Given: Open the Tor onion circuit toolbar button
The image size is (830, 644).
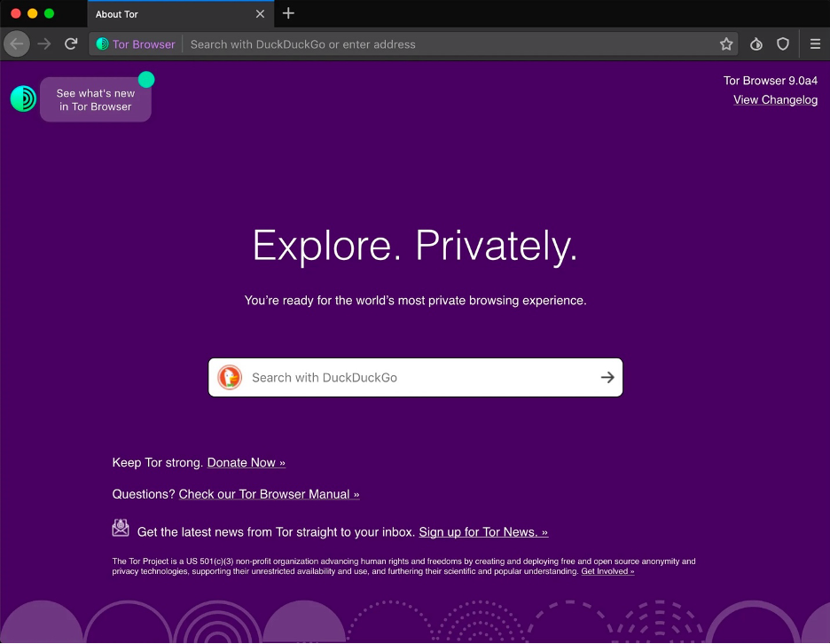Looking at the screenshot, I should click(x=756, y=44).
